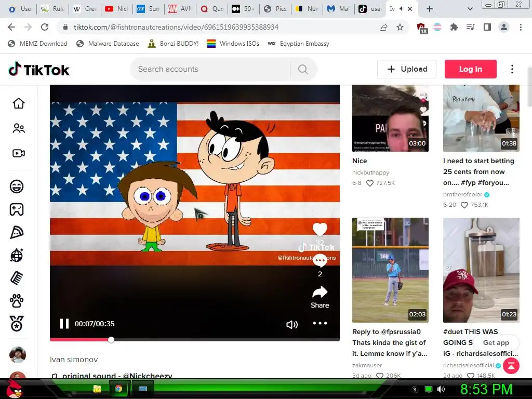
Task: Open the media control playlist icon
Action: (x=471, y=27)
